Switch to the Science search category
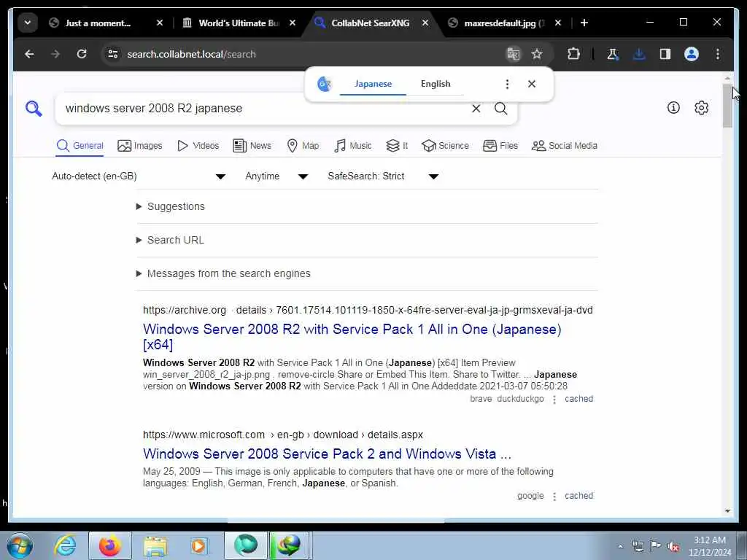747x560 pixels. (445, 146)
